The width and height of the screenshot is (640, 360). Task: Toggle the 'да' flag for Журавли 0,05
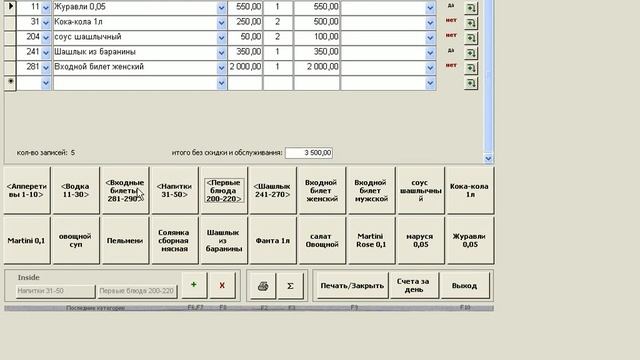click(451, 6)
